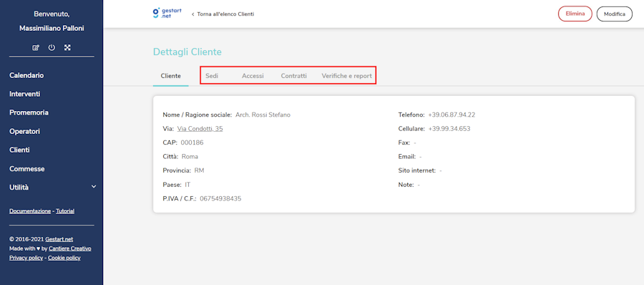
Task: Select the Cliente tab
Action: (170, 76)
